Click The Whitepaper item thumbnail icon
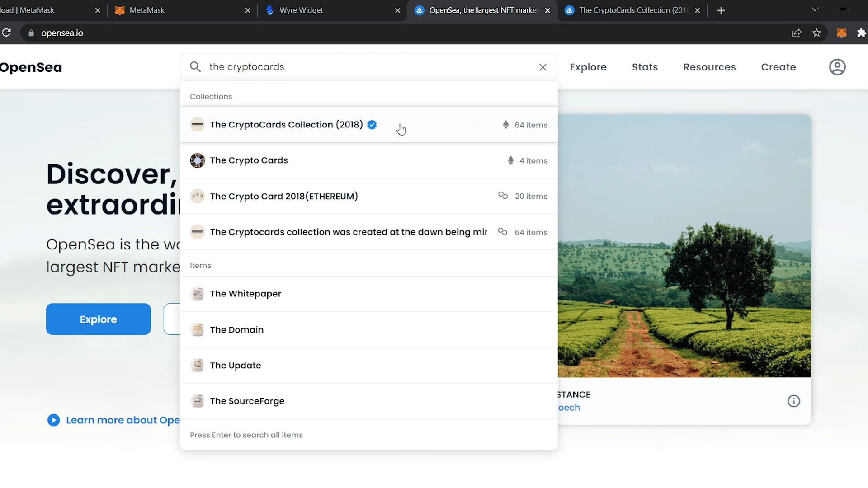The image size is (868, 488). (198, 294)
